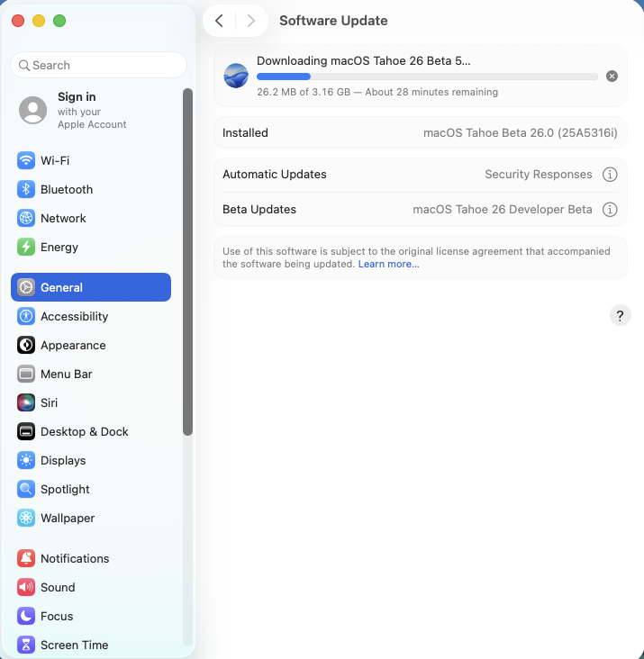The height and width of the screenshot is (659, 644).
Task: Open the Focus moon icon
Action: coord(26,616)
